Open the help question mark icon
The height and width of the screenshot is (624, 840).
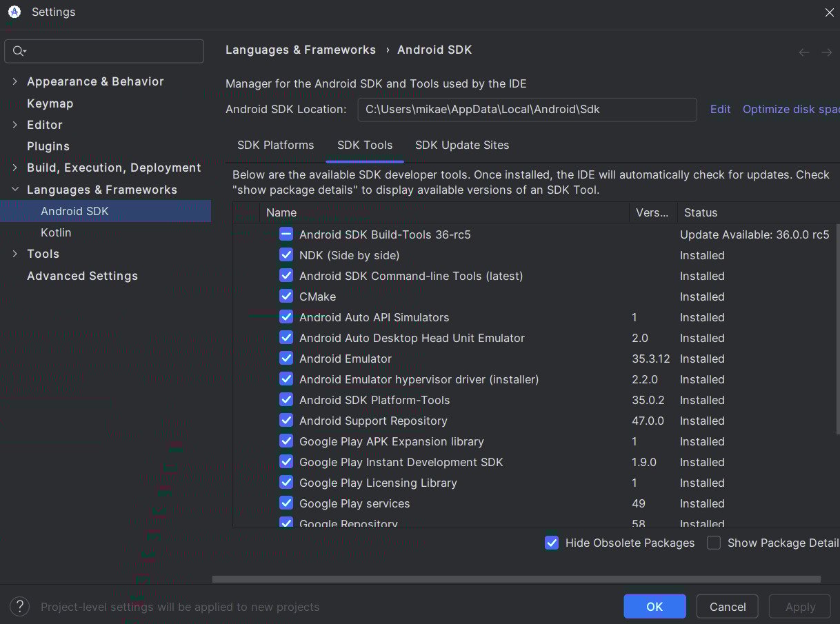coord(19,607)
